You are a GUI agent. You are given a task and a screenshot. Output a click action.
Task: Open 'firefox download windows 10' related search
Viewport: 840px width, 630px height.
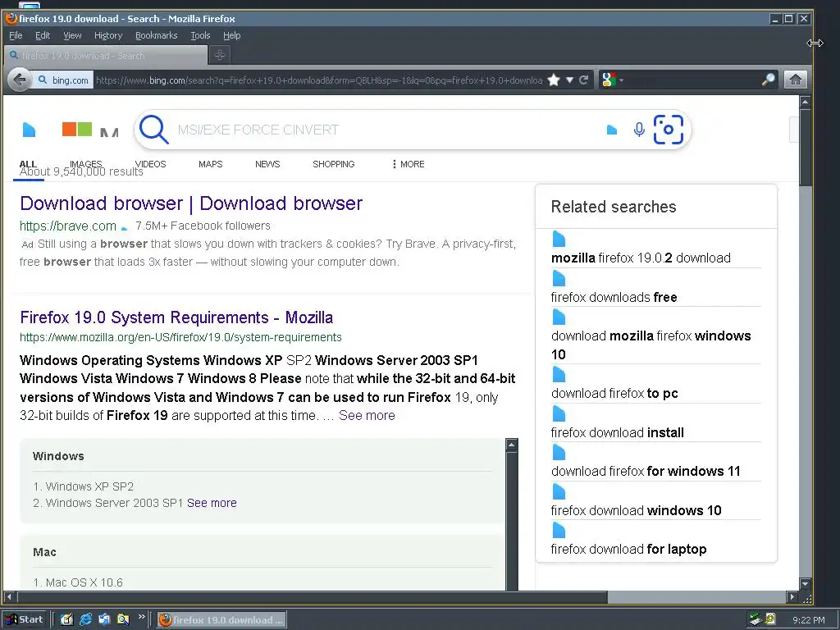(636, 510)
